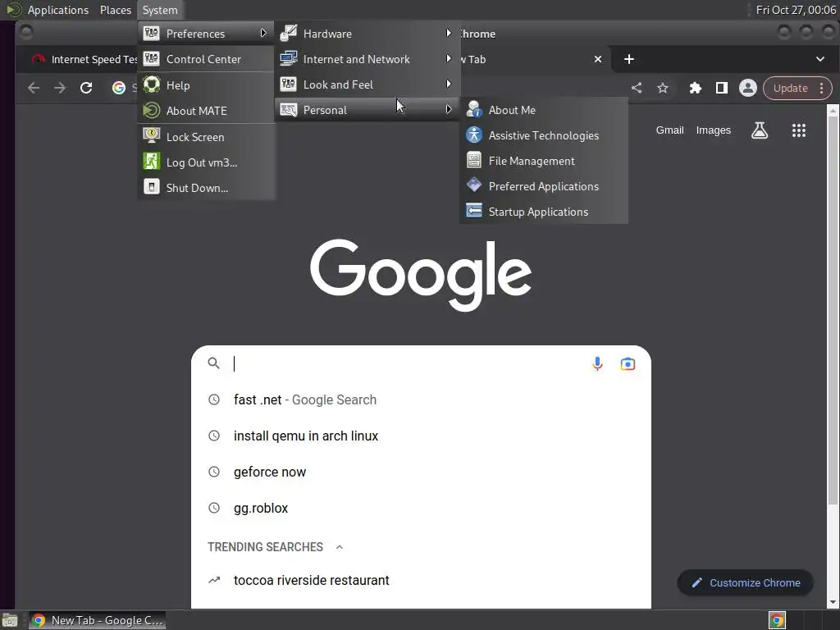The height and width of the screenshot is (630, 840).
Task: Choose Help in System menu
Action: click(206, 85)
